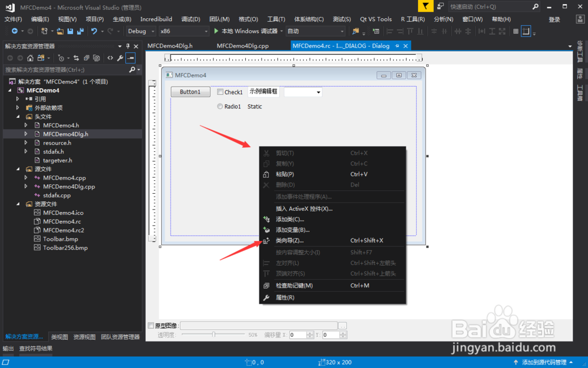Screen dimensions: 588x368
Task: Click the Undo toolbar icon
Action: click(x=94, y=31)
